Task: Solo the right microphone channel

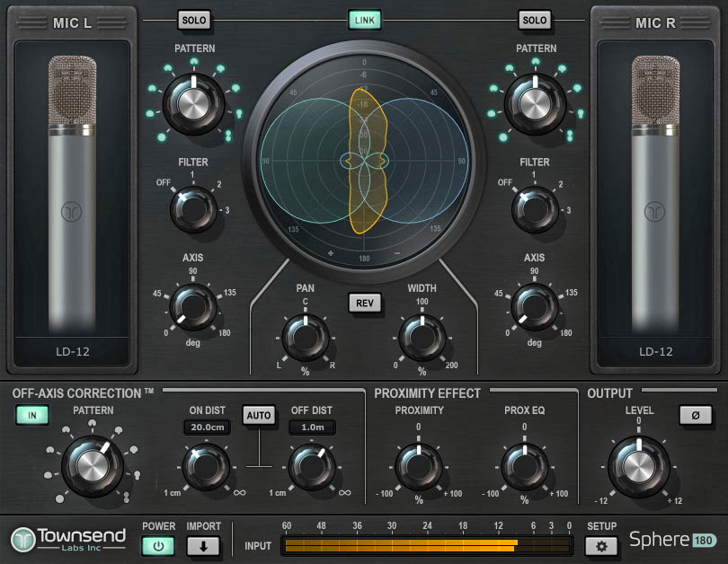Action: tap(534, 21)
